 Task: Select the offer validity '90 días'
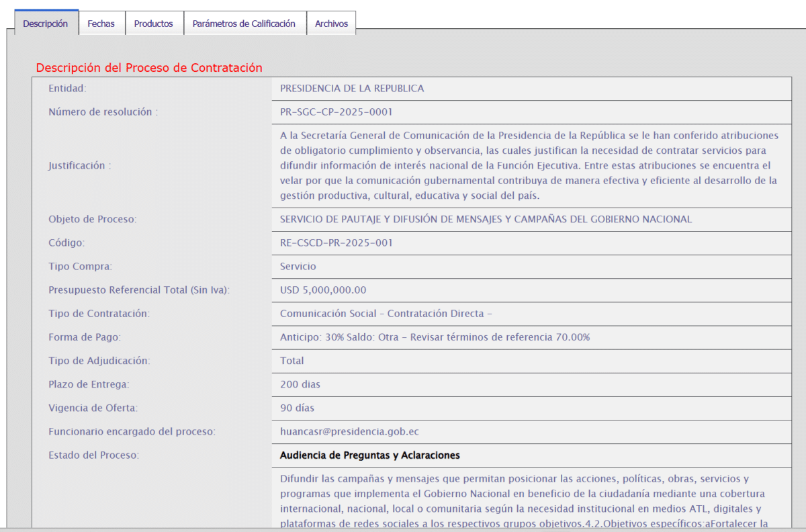(298, 408)
